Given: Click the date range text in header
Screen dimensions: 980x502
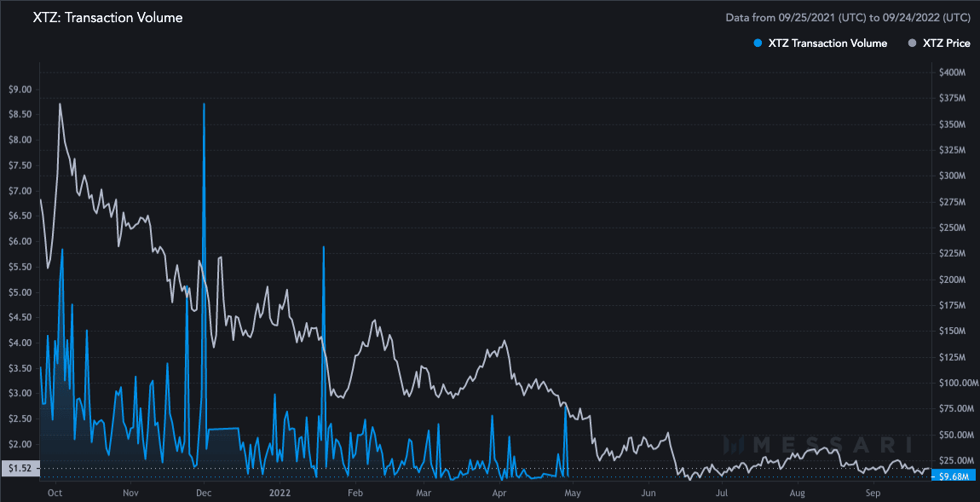Looking at the screenshot, I should point(847,17).
